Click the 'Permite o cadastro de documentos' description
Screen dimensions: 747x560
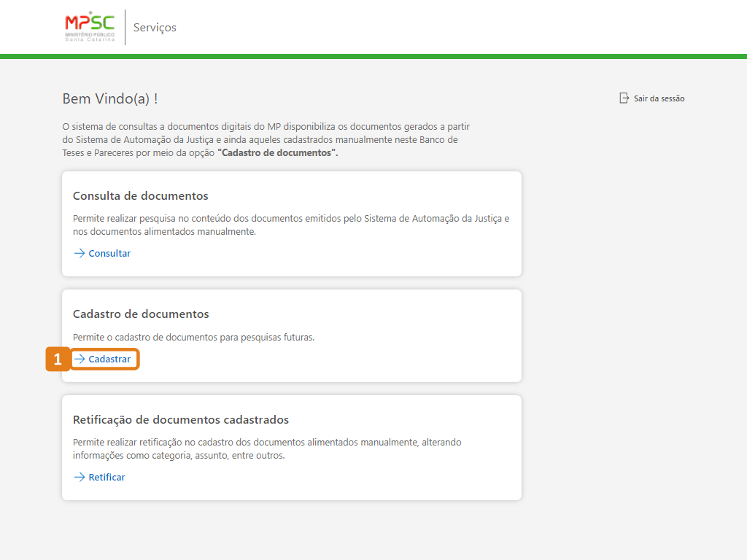point(193,338)
